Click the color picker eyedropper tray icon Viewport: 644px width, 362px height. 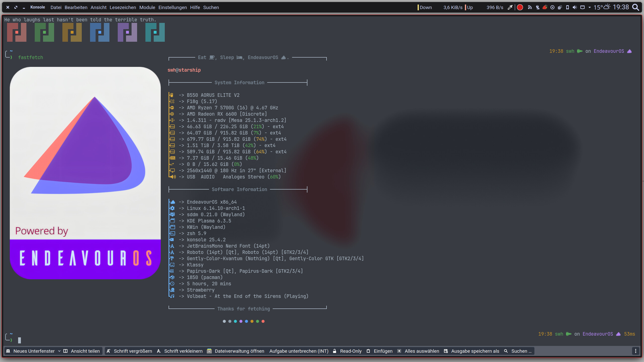[x=510, y=7]
